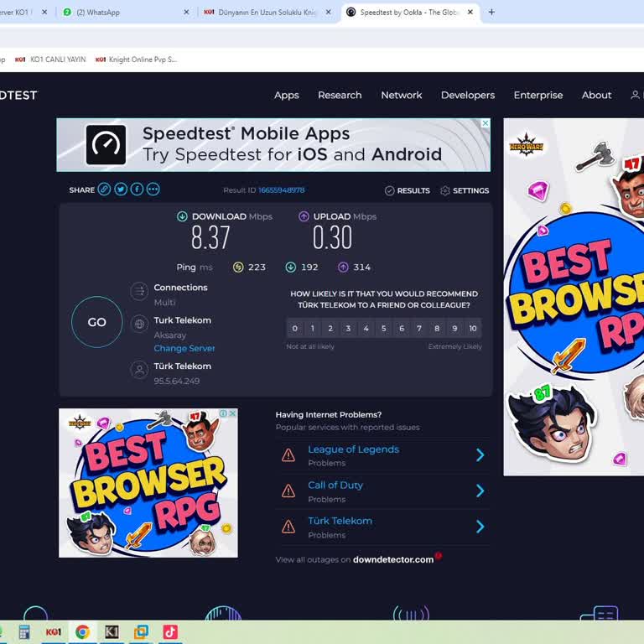Click the user account icon in header
Viewport: 644px width, 644px height.
635,96
